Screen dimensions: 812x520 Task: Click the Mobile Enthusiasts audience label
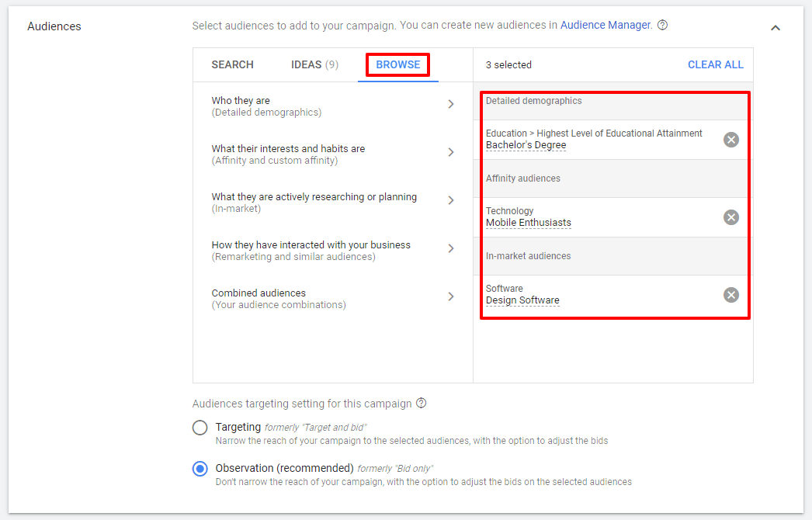(528, 223)
